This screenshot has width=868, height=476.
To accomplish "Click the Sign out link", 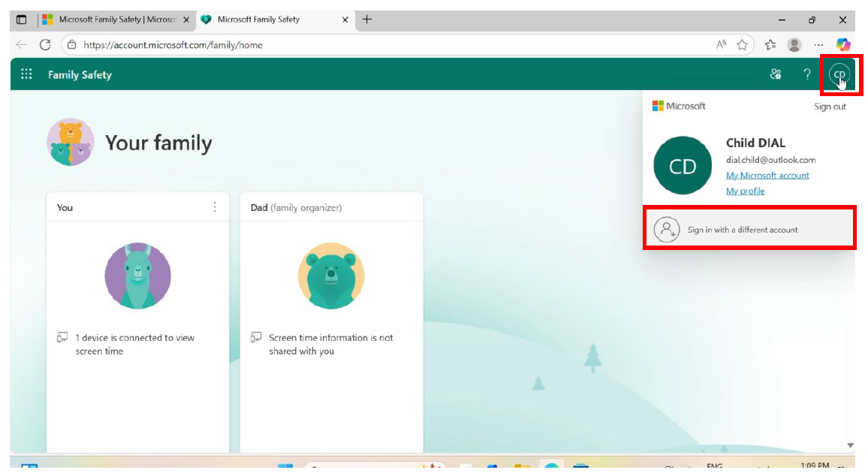I will tap(830, 107).
